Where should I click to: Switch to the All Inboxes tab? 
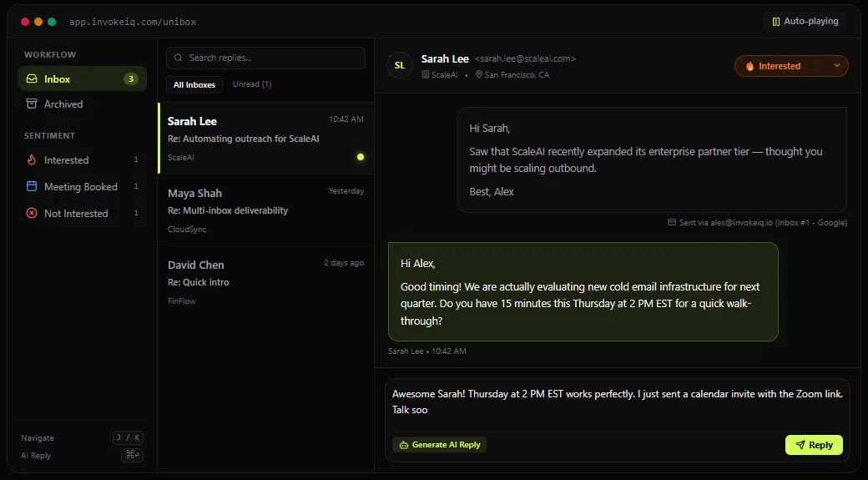[x=194, y=84]
